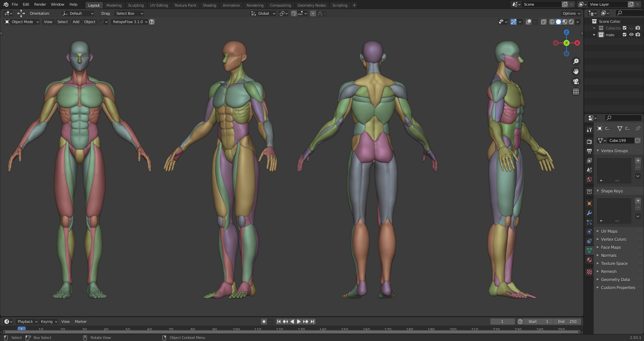The image size is (644, 341).
Task: Expand the Geometry Data panel
Action: click(x=597, y=279)
